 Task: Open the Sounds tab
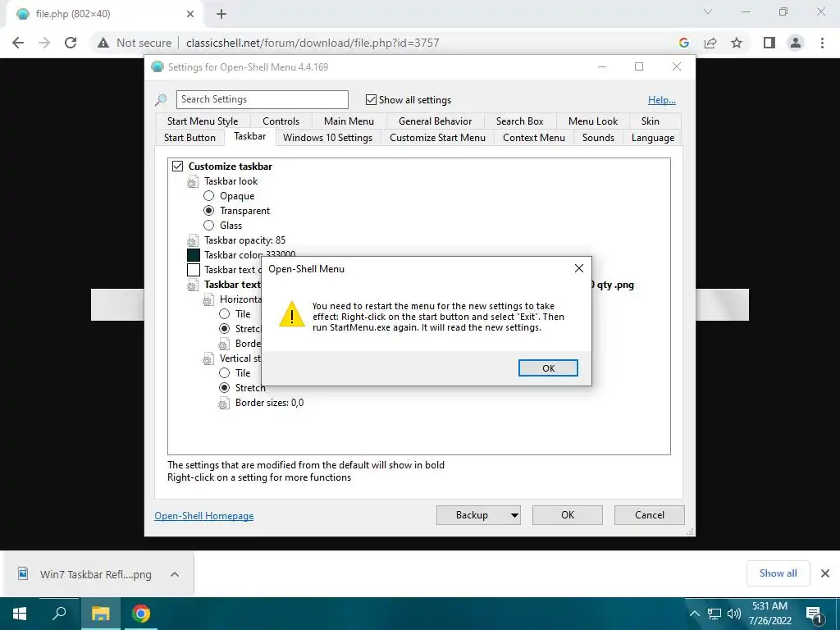(x=598, y=138)
